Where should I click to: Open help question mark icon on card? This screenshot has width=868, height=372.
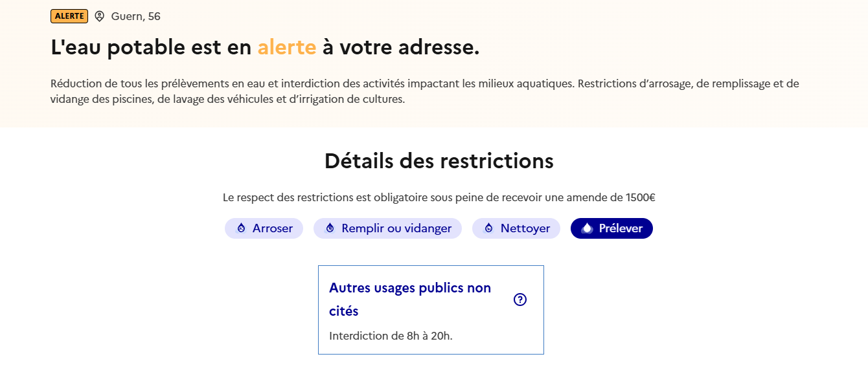[x=520, y=300]
